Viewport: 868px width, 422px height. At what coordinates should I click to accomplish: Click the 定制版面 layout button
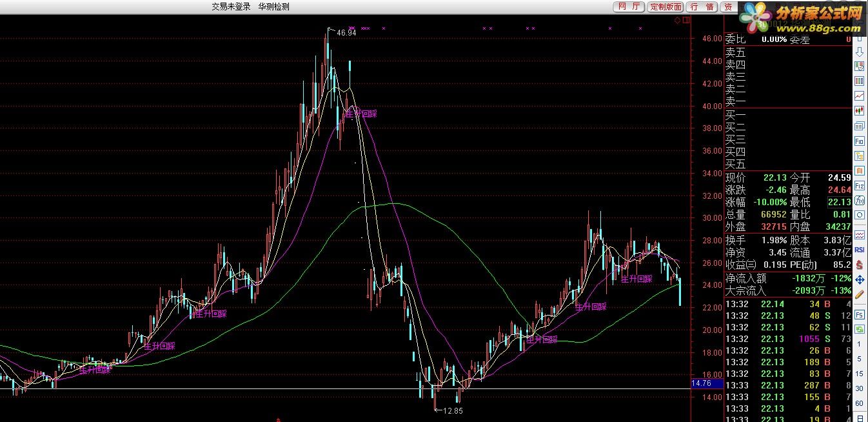coord(666,6)
